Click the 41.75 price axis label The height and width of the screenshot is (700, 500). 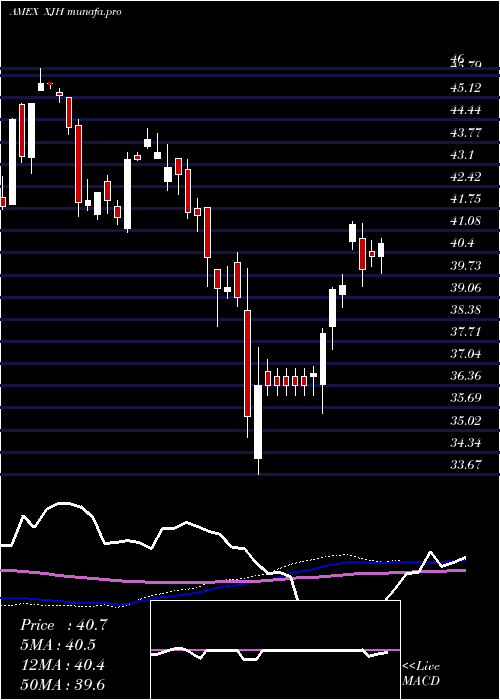point(466,199)
